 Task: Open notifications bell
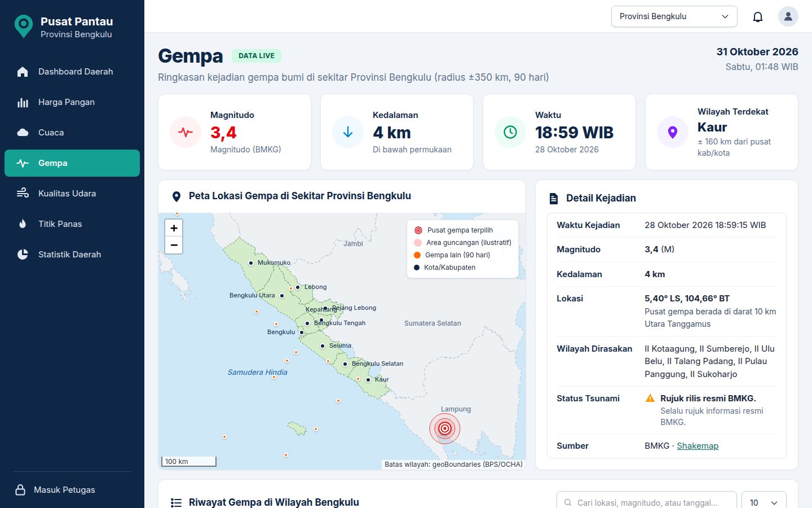[758, 16]
